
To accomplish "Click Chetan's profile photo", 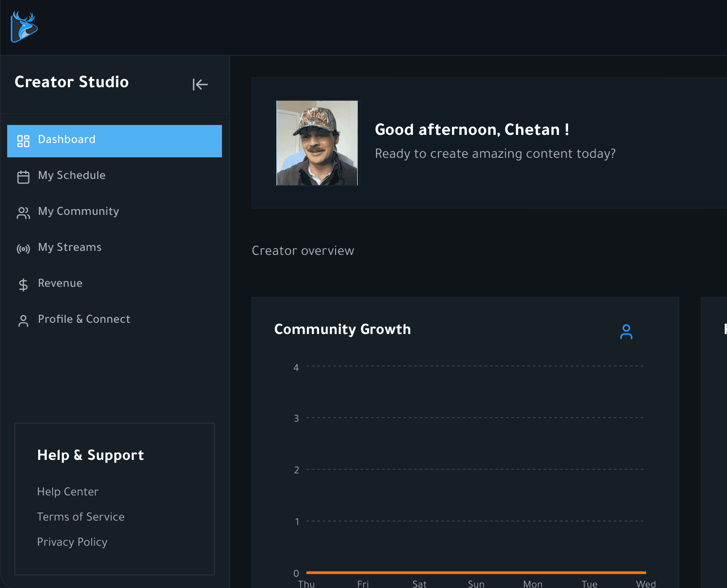I will pos(317,143).
